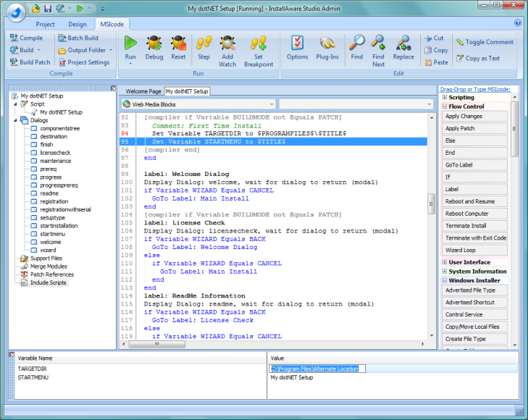Select the Merge Modules tree node
Screen dimensions: 528x420
coord(49,266)
